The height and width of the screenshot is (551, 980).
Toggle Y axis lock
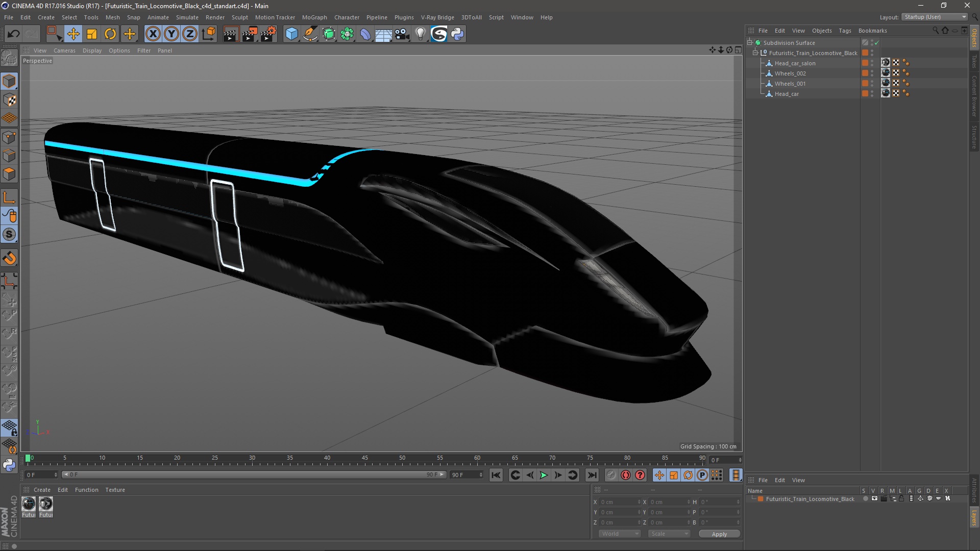tap(171, 34)
